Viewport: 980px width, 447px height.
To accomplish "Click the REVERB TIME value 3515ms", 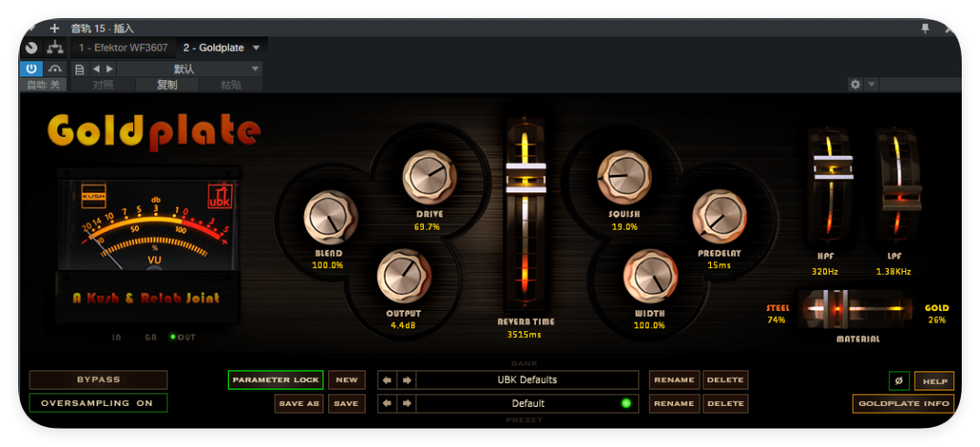I will pos(524,334).
